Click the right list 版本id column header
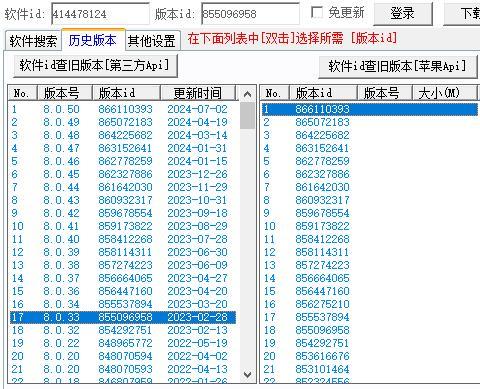480x389 pixels. tap(323, 93)
